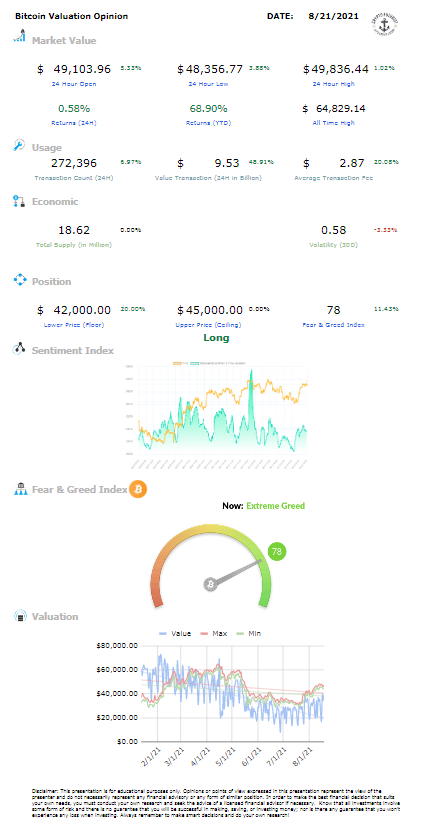Click the $20,000.00 axis label on Valuation chart
The image size is (423, 828).
(x=117, y=717)
